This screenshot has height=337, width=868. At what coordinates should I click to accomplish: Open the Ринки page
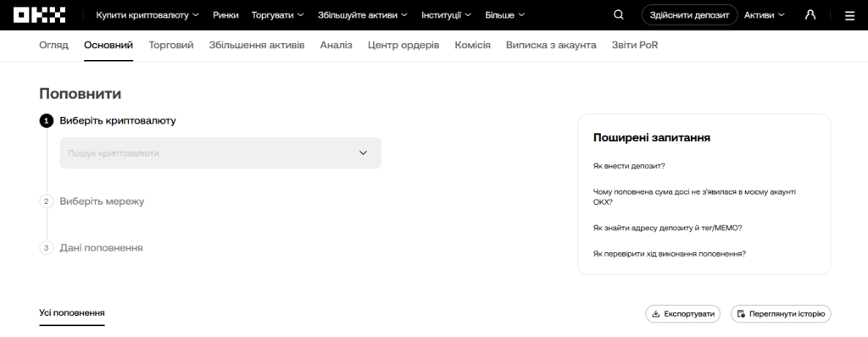coord(225,15)
